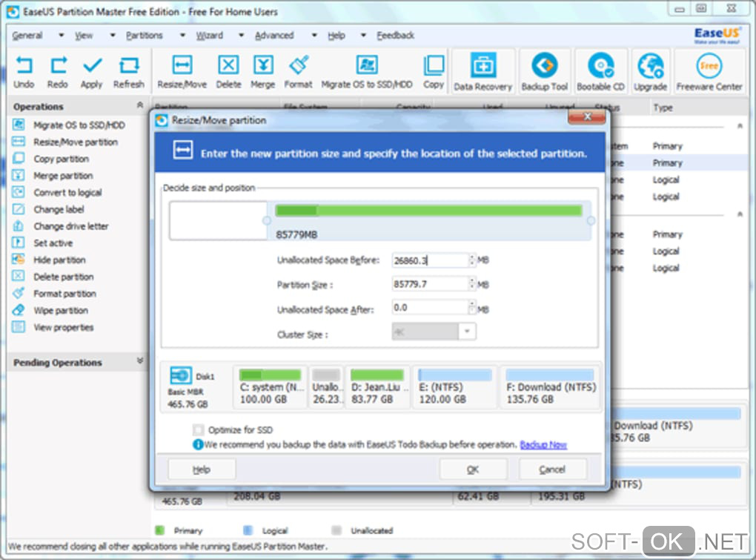Open the View menu dropdown arrow
Image resolution: width=756 pixels, height=560 pixels.
[113, 35]
